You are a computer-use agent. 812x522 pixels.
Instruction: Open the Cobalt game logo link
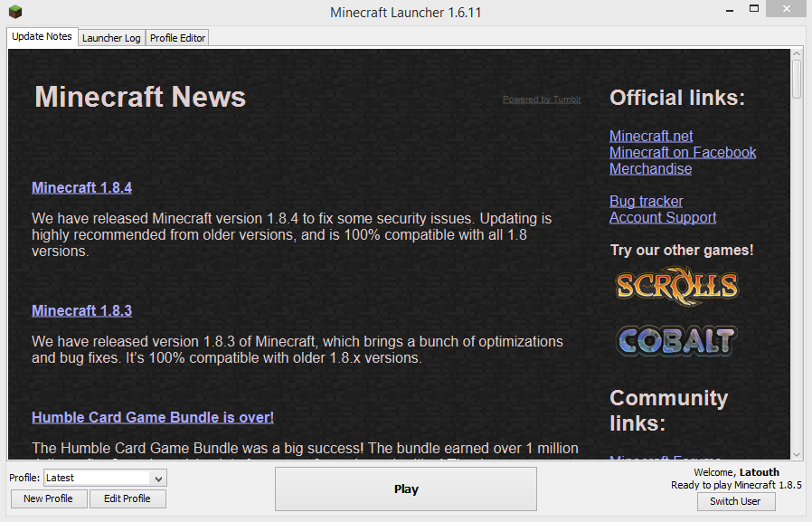point(677,341)
